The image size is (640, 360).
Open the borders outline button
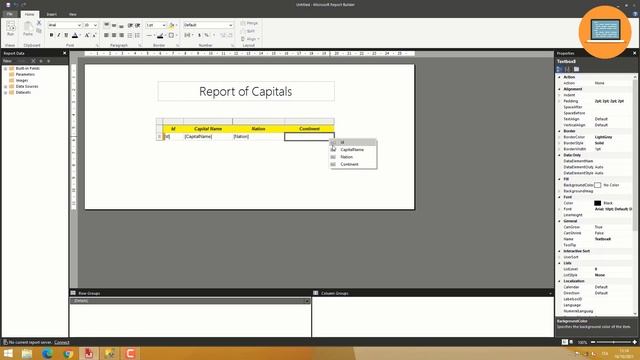tap(172, 36)
